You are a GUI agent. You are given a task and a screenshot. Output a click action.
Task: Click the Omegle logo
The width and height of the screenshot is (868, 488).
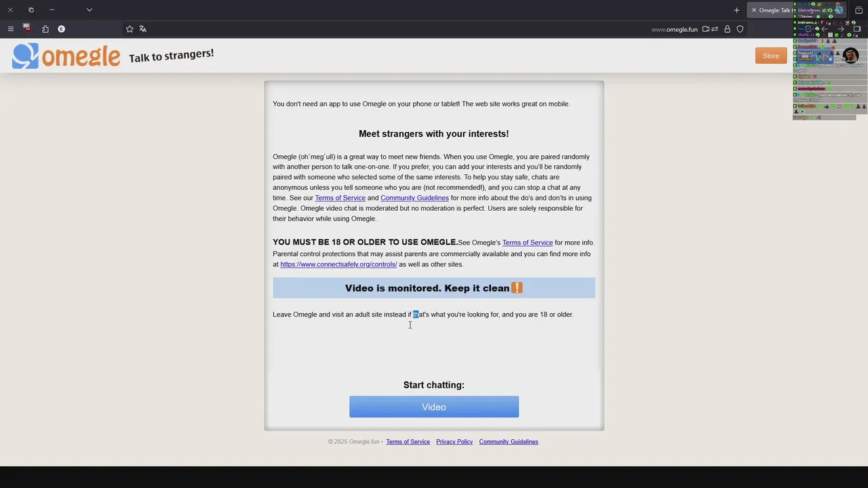[66, 56]
